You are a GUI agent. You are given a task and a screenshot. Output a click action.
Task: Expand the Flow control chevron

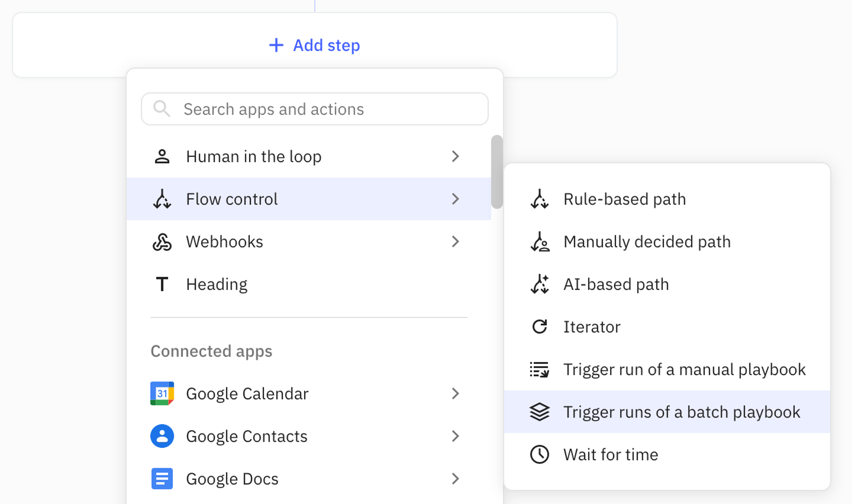point(455,199)
